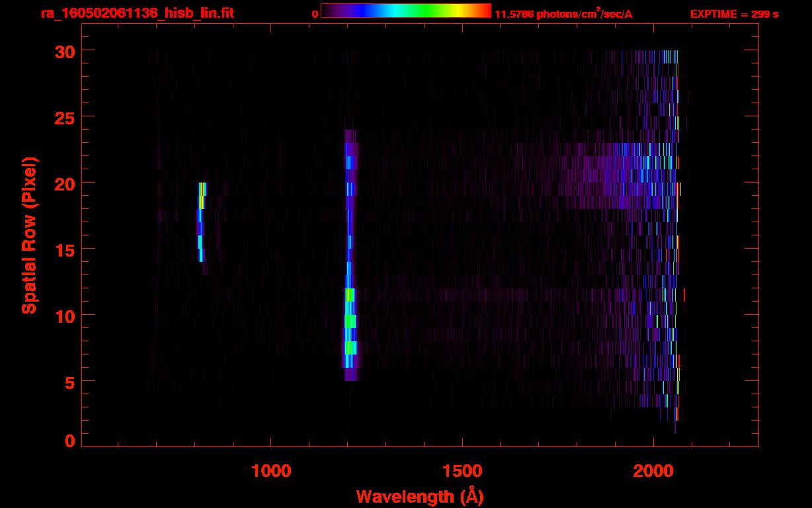Click the bright emission feature near 1216 Å
The image size is (812, 508).
pos(350,255)
